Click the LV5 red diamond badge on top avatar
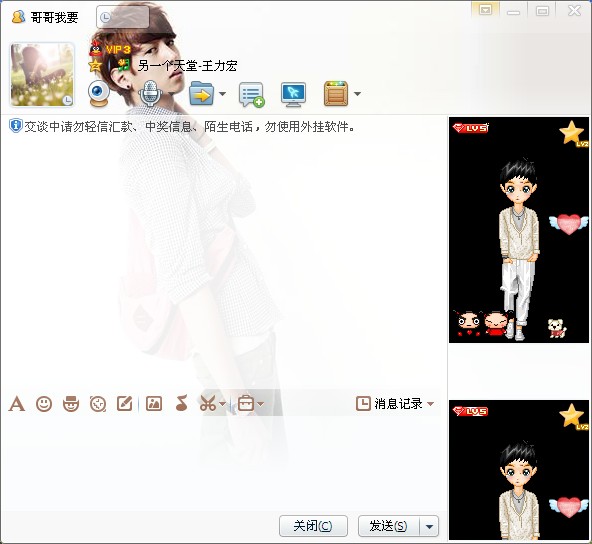Image resolution: width=592 pixels, height=544 pixels. (x=470, y=128)
